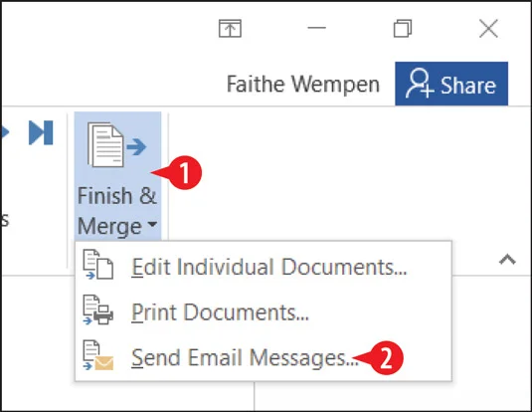Click the Share button text

[x=468, y=86]
